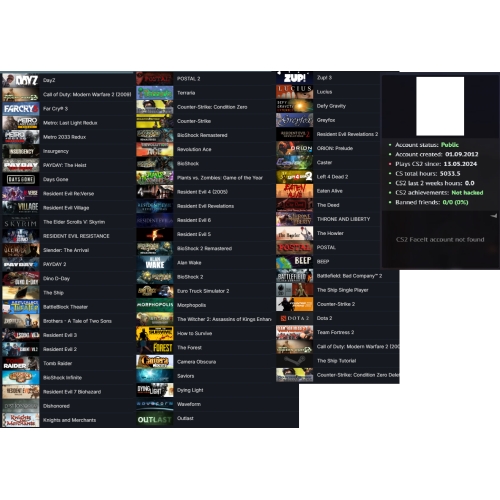Select the 'Dino D-Day' title text
This screenshot has height=500, width=500.
[56, 279]
